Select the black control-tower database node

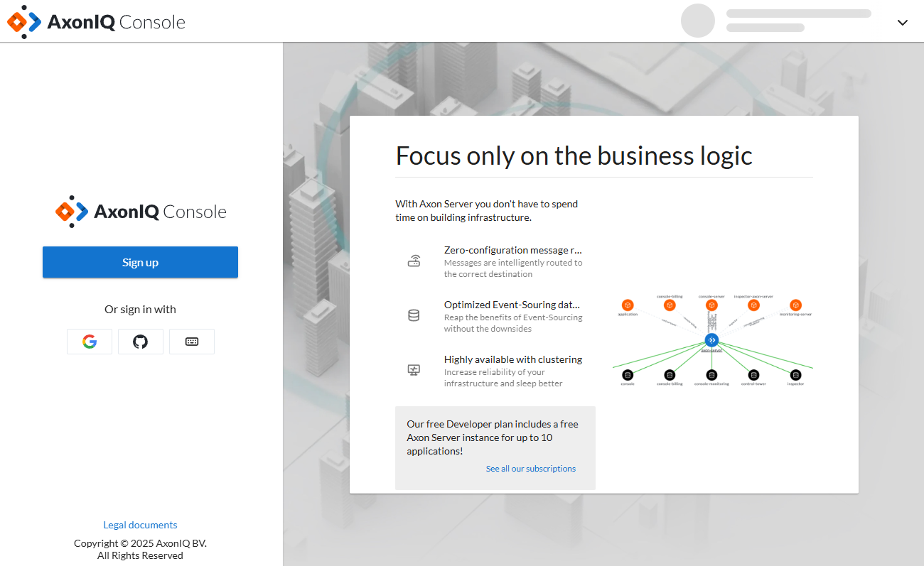[x=753, y=374]
